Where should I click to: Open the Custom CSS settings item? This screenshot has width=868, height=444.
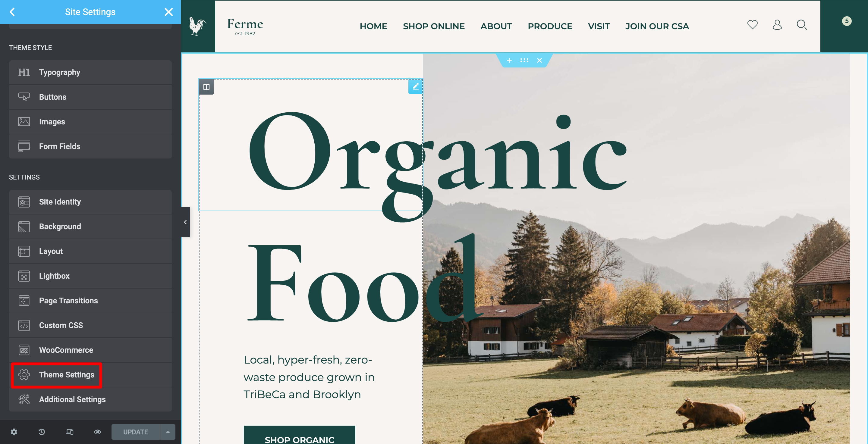pos(90,325)
